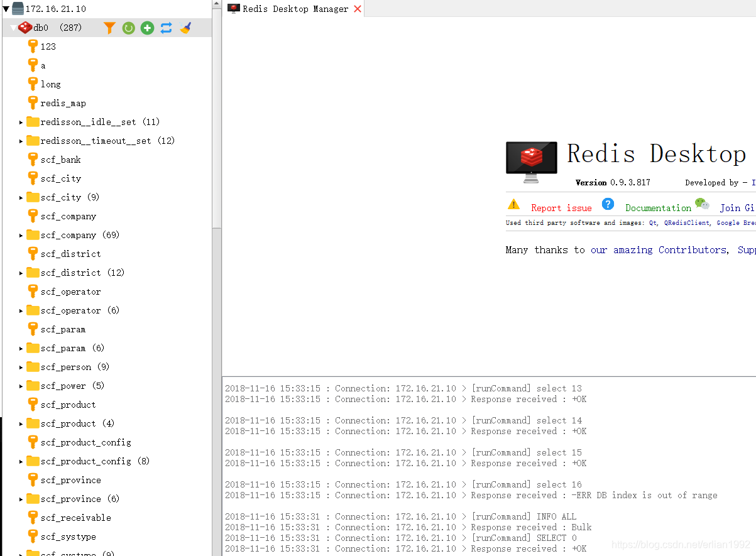Click the Redis Desktop Manager monitor logo

pos(531,162)
